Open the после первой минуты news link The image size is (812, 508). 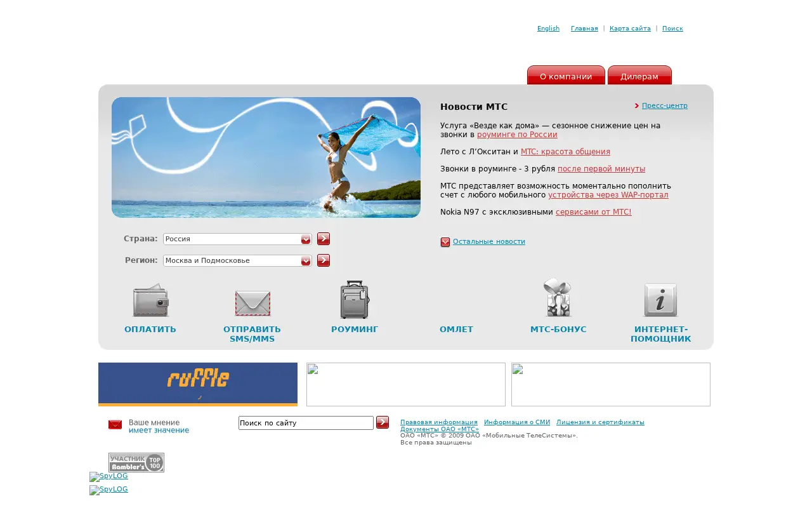(x=601, y=169)
